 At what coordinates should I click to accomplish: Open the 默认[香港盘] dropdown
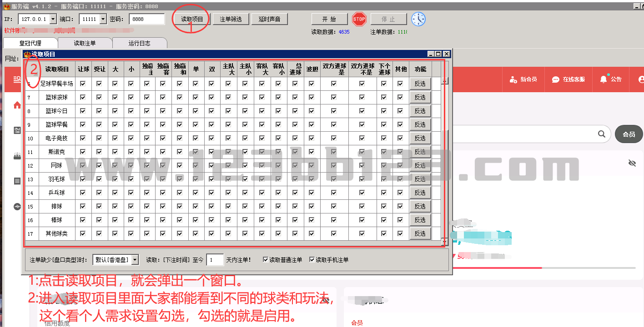point(135,260)
